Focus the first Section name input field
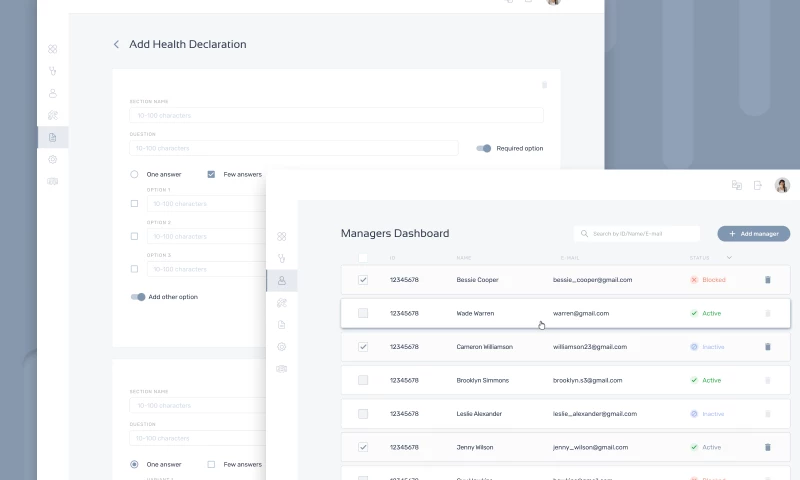 (336, 115)
